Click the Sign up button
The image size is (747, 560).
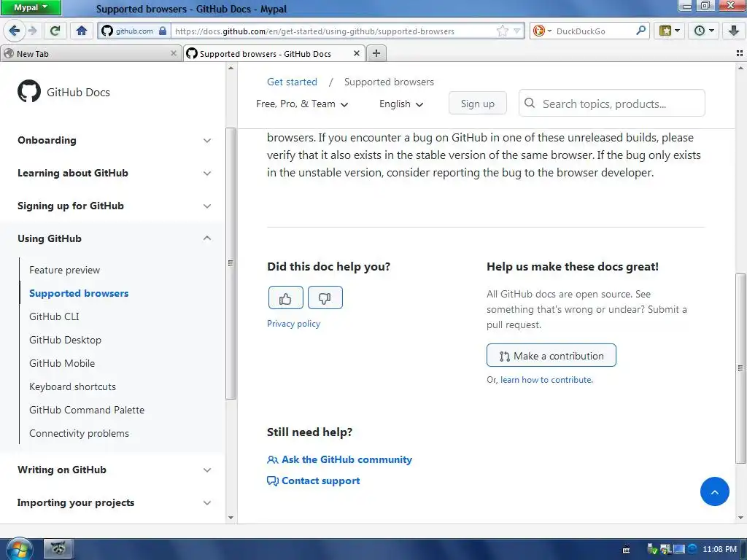(477, 104)
